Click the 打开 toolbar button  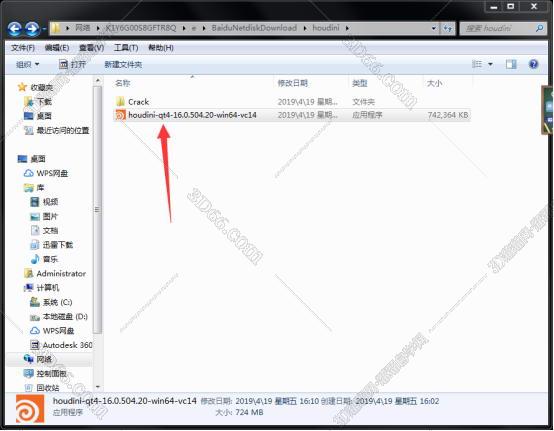click(x=72, y=65)
